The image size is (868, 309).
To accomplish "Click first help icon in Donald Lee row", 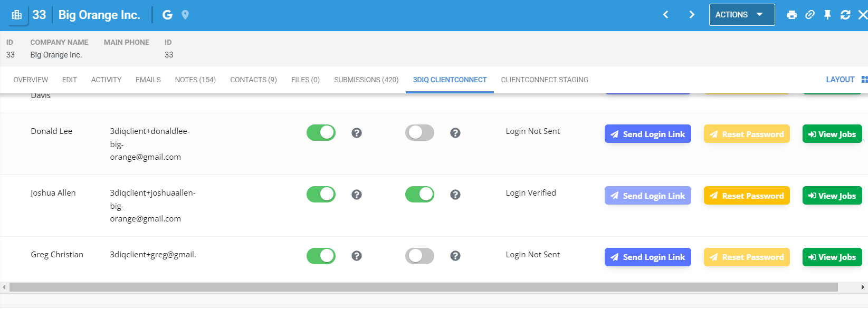I will pos(357,133).
